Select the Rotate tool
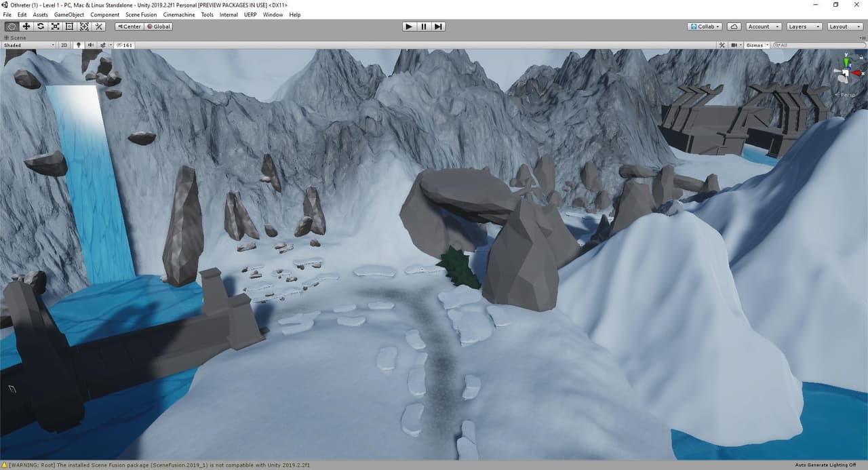Image resolution: width=868 pixels, height=470 pixels. (x=41, y=26)
